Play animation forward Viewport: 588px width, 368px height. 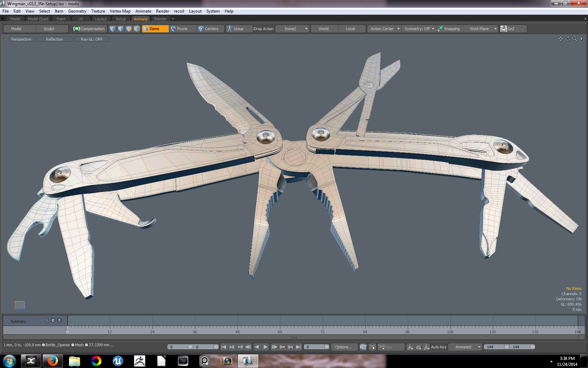coord(265,347)
